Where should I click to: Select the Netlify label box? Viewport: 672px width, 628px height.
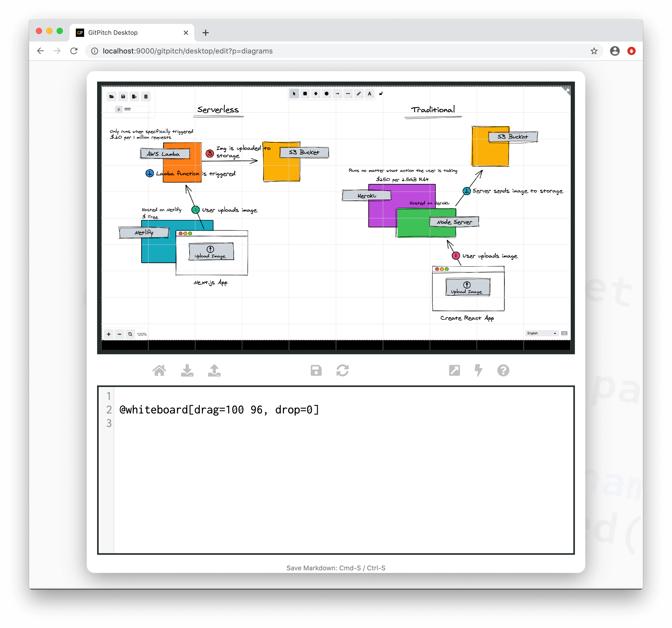tap(144, 233)
